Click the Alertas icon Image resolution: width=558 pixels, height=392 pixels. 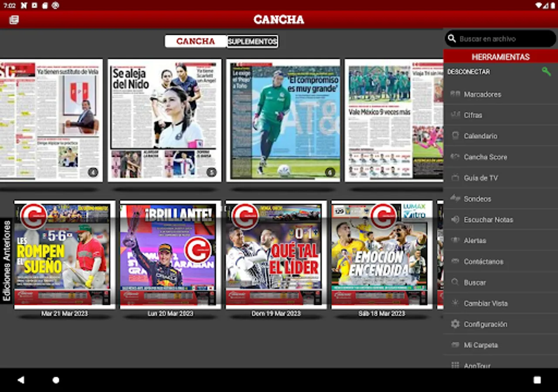click(x=455, y=240)
